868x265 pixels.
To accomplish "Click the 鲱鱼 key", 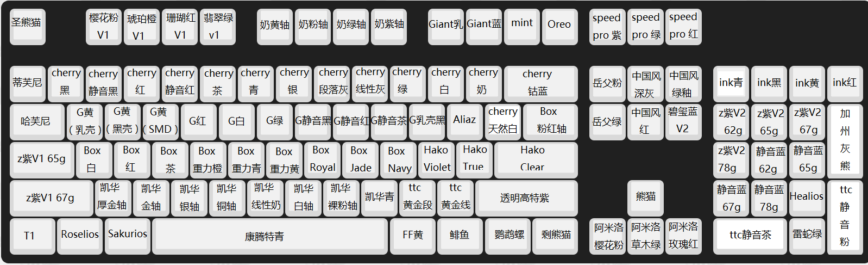I will [460, 236].
